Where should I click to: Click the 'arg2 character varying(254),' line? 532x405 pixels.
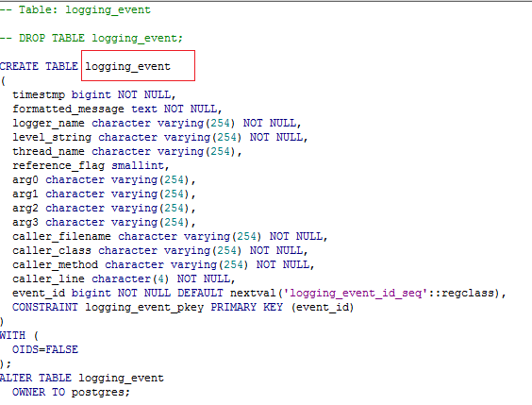104,208
